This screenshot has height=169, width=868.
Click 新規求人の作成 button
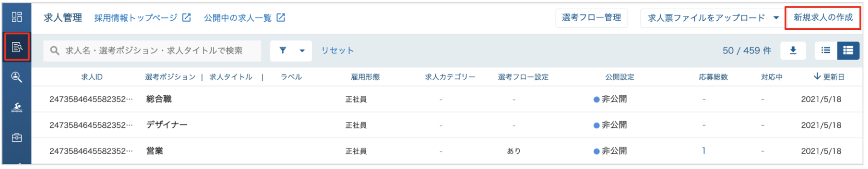pos(823,18)
